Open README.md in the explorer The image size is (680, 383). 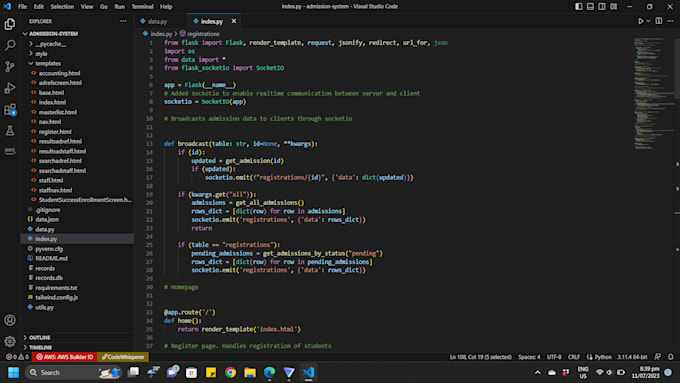(78, 259)
